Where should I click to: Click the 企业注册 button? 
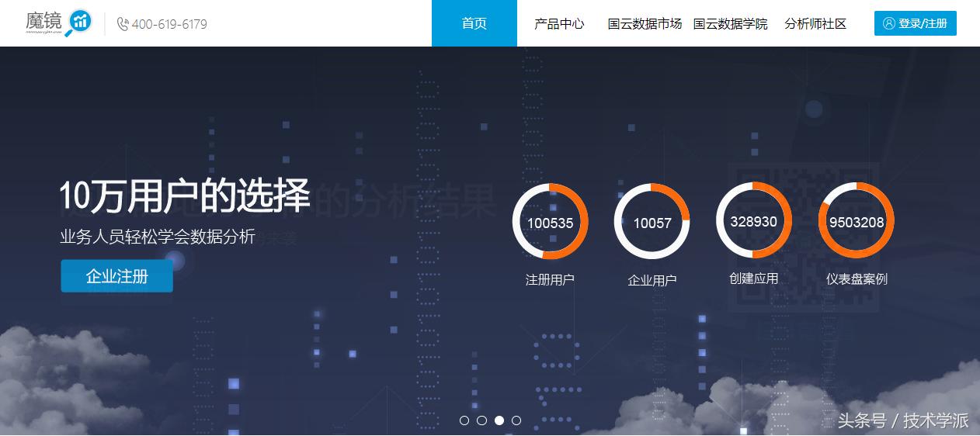point(117,276)
